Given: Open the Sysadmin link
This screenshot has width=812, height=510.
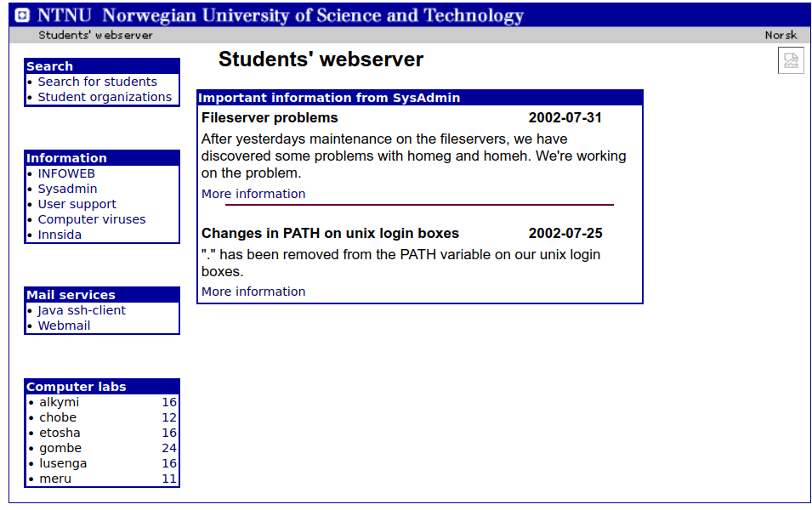Looking at the screenshot, I should tap(67, 189).
